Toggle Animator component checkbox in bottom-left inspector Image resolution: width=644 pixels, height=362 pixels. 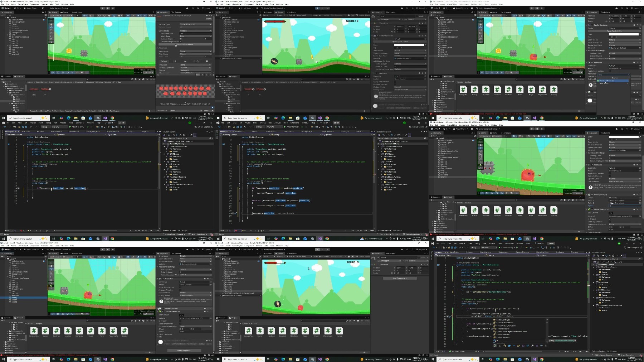(x=162, y=279)
